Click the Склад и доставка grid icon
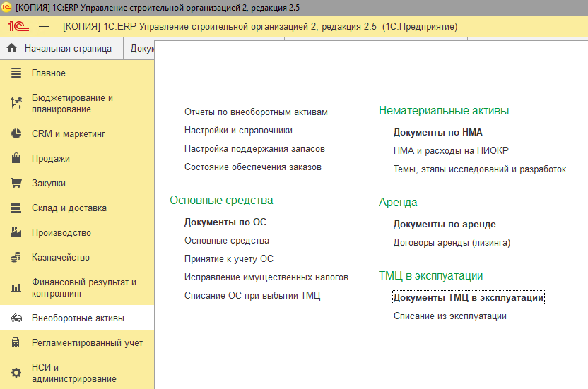 (x=16, y=208)
